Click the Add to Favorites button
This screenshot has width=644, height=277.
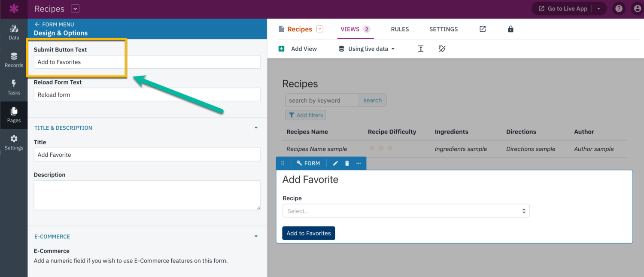[x=308, y=233]
